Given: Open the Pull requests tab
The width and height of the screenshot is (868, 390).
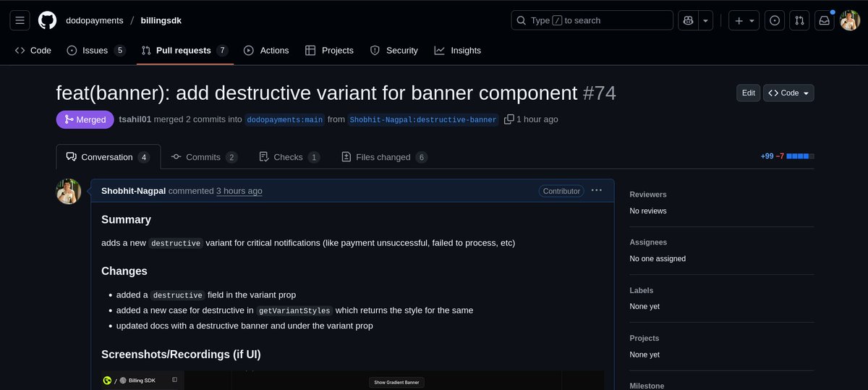Looking at the screenshot, I should tap(184, 51).
